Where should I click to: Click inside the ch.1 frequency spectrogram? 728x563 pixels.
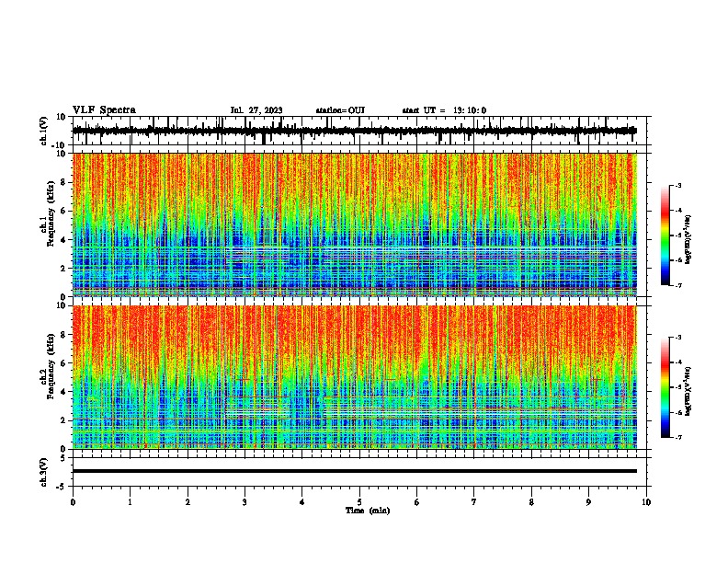354,224
